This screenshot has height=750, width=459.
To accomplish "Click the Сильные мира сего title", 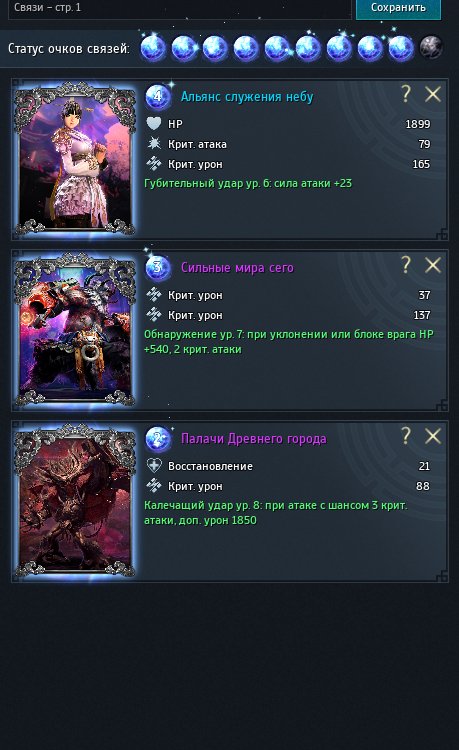I will [237, 267].
